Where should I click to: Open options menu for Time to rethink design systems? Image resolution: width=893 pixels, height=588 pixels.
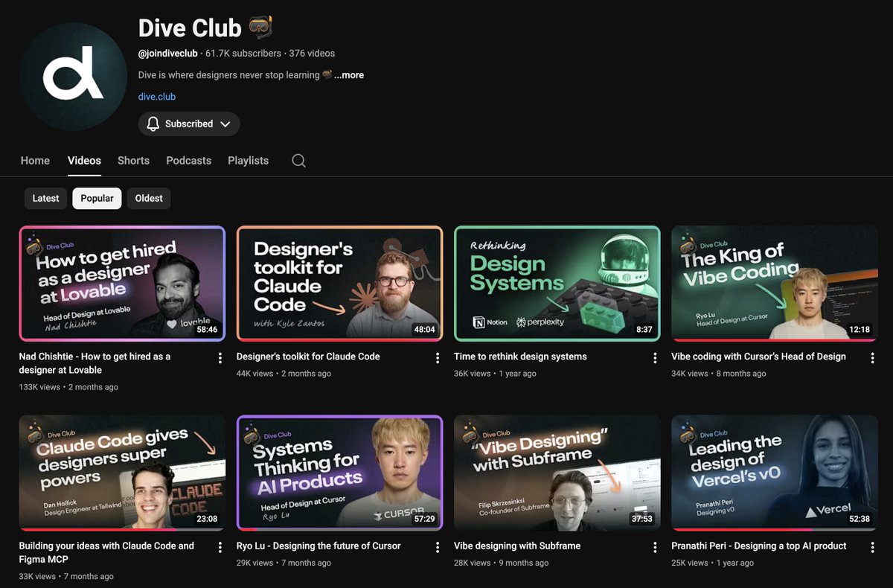point(655,358)
